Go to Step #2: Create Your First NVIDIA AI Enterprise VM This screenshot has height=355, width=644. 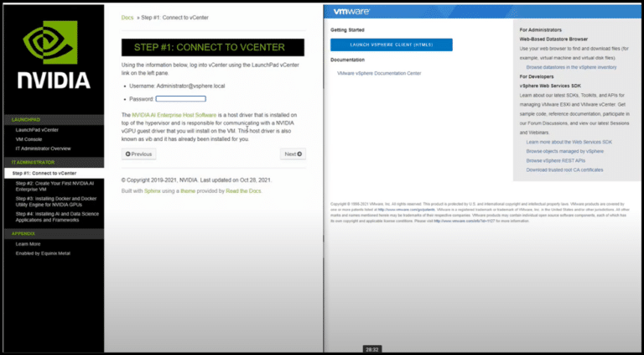click(55, 186)
